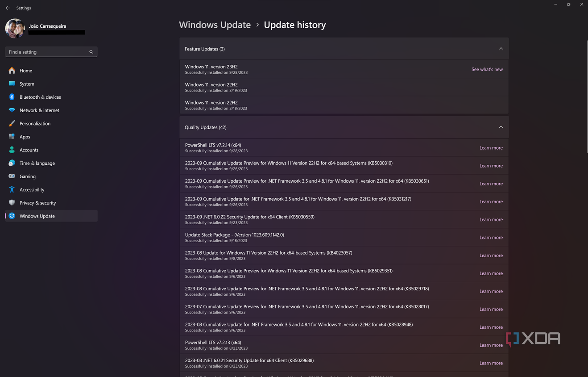Click the search magnifier icon

[x=91, y=52]
